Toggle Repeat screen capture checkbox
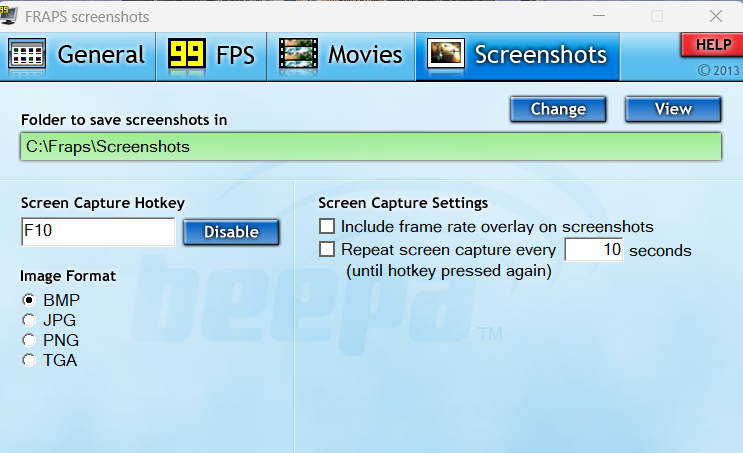The image size is (743, 453). pyautogui.click(x=327, y=249)
